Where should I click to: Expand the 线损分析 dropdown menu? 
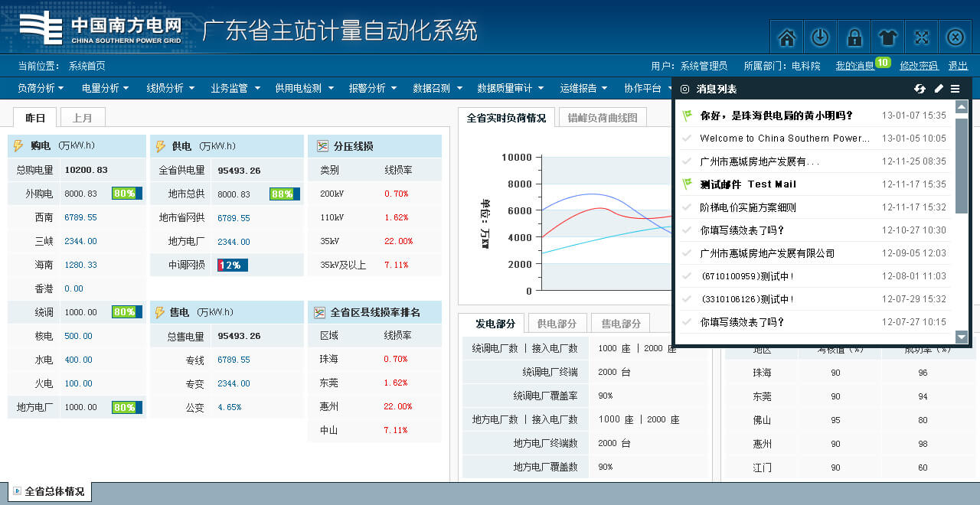coord(170,88)
